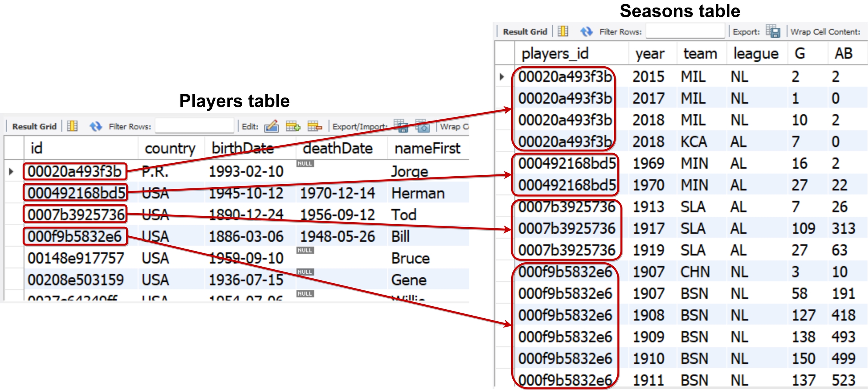Click the insert new row icon
Viewport: 868px width, 391px height.
[x=293, y=126]
